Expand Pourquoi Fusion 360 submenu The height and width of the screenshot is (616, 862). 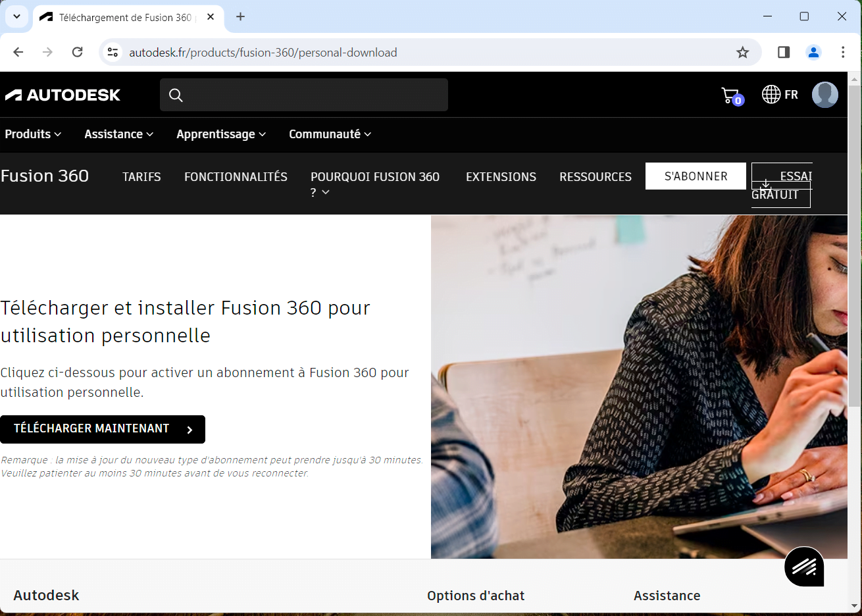point(375,184)
